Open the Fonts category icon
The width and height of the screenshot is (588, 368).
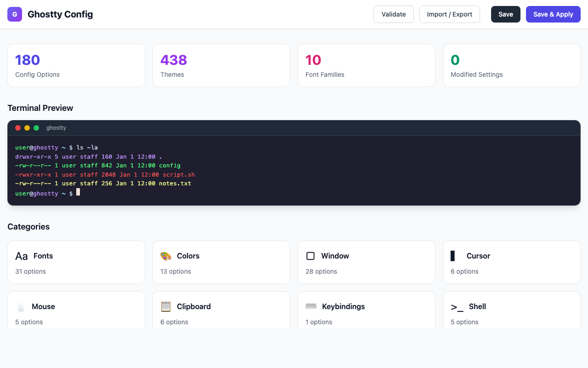point(21,256)
